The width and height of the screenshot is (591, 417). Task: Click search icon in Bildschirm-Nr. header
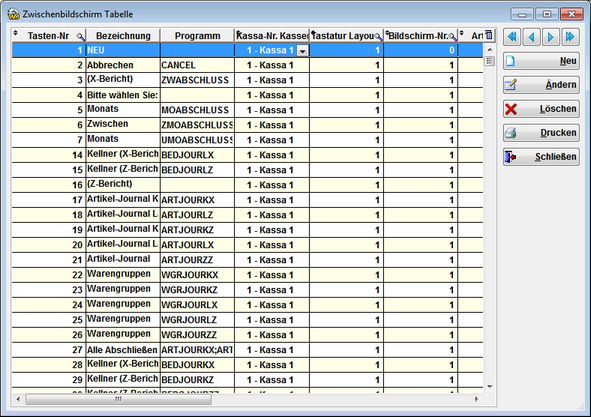tap(453, 37)
